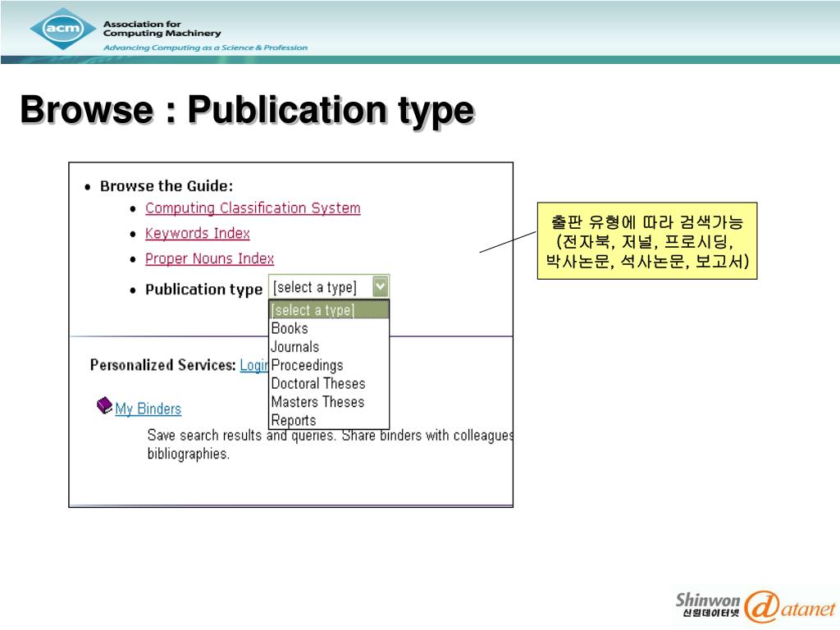The width and height of the screenshot is (840, 630).
Task: Click the Shinwon Datanet logo
Action: click(x=756, y=606)
